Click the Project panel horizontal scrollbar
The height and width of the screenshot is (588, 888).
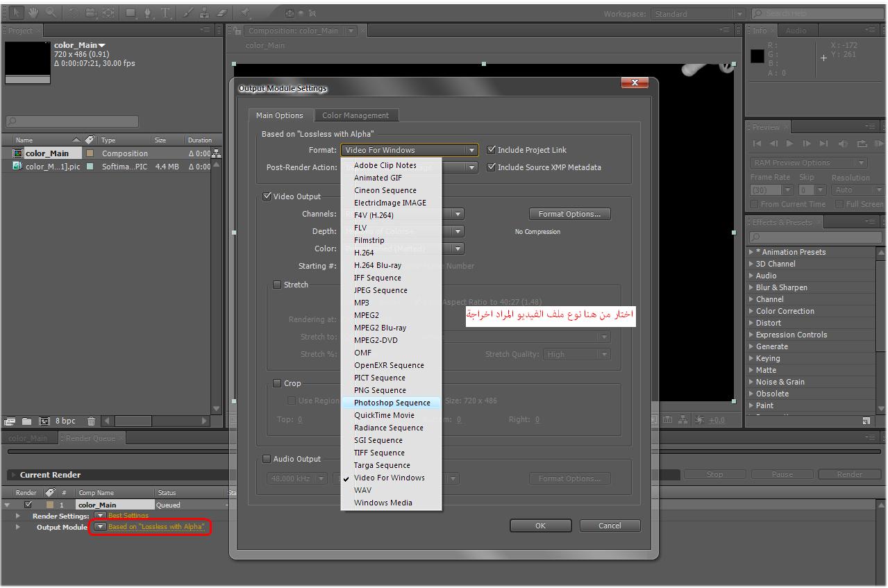point(156,421)
